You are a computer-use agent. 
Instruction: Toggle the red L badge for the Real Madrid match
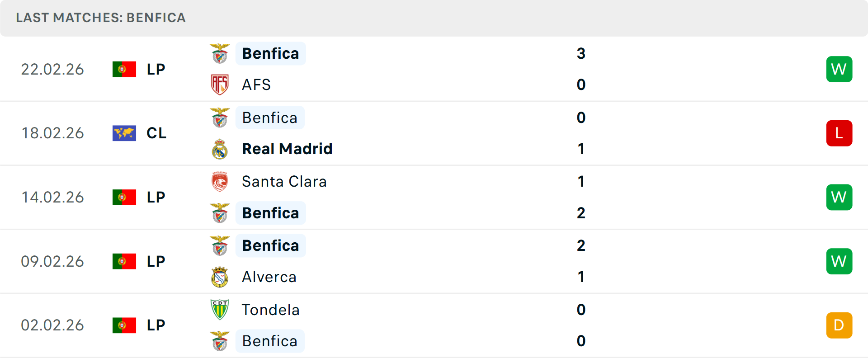pos(839,133)
